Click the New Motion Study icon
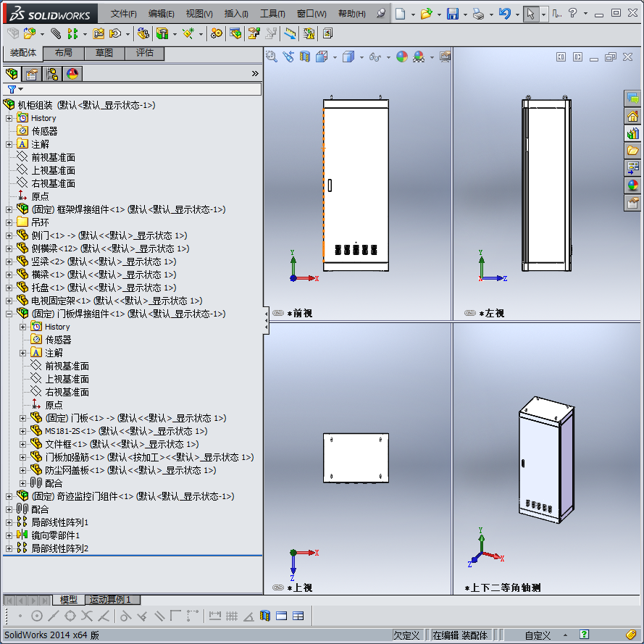The height and width of the screenshot is (644, 644). coord(216,33)
